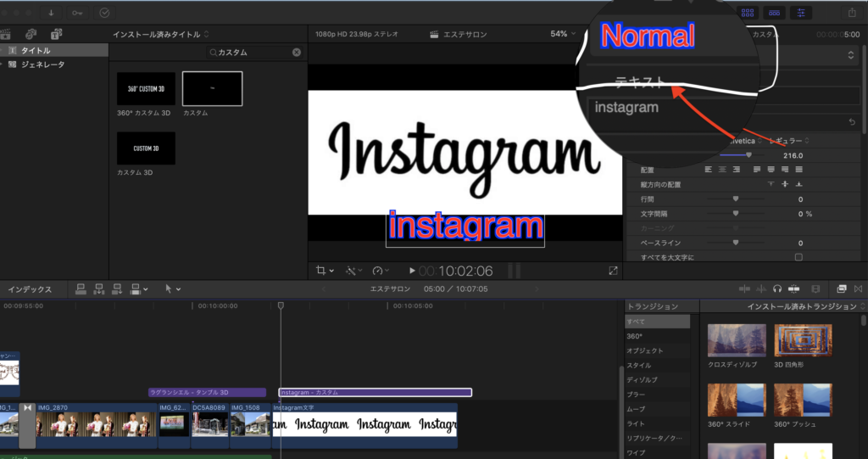The height and width of the screenshot is (459, 868).
Task: Choose the 3D 四角形 transition
Action: [804, 340]
